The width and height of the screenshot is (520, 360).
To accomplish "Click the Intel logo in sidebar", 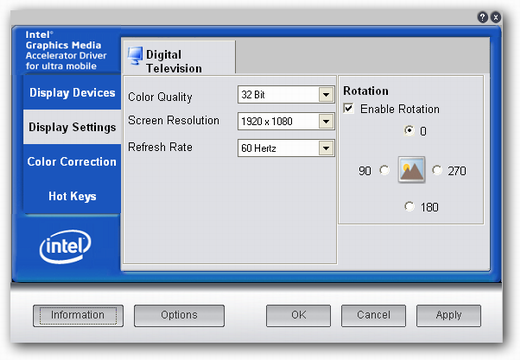I will [x=65, y=246].
